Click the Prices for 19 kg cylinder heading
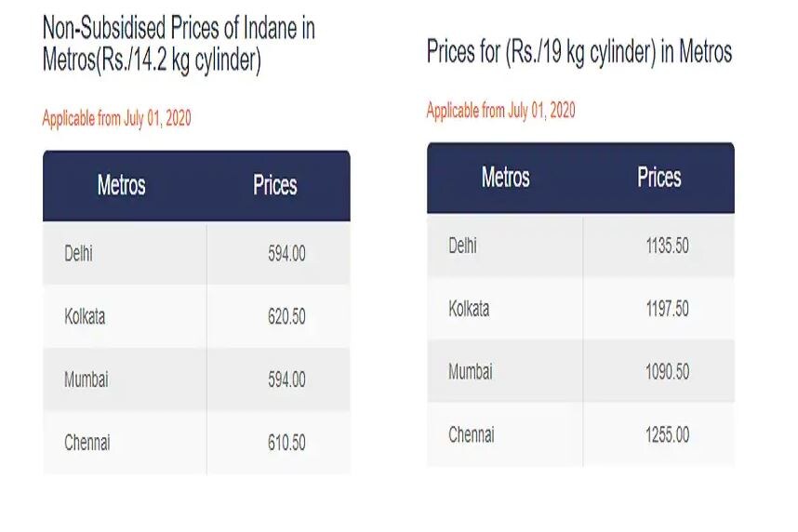This screenshot has width=798, height=532. point(579,52)
